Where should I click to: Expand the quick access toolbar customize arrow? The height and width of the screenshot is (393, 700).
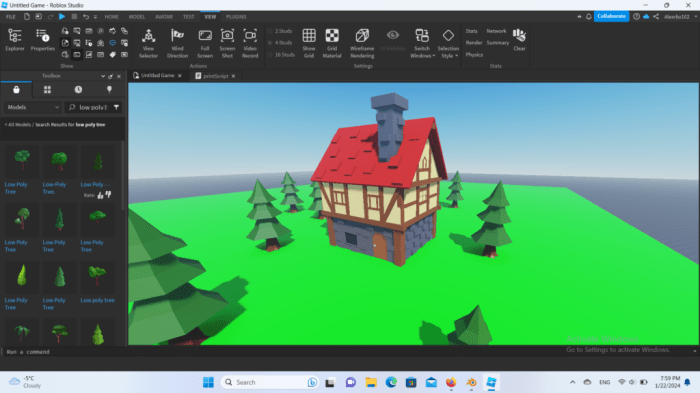tap(95, 17)
